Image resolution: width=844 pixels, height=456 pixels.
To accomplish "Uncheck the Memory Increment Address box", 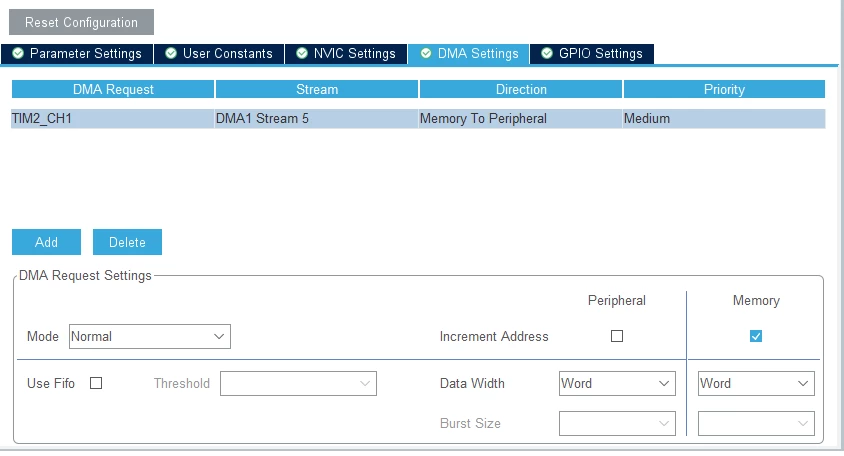I will (x=756, y=336).
